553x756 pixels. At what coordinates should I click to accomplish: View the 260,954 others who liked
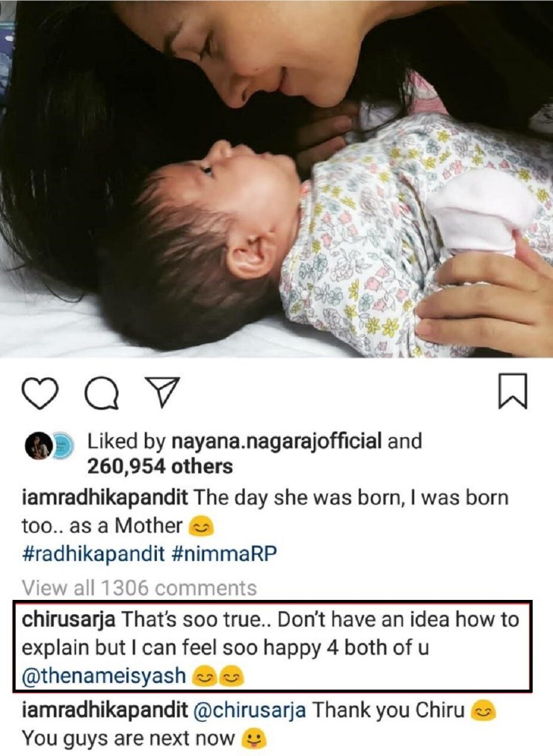click(x=160, y=466)
